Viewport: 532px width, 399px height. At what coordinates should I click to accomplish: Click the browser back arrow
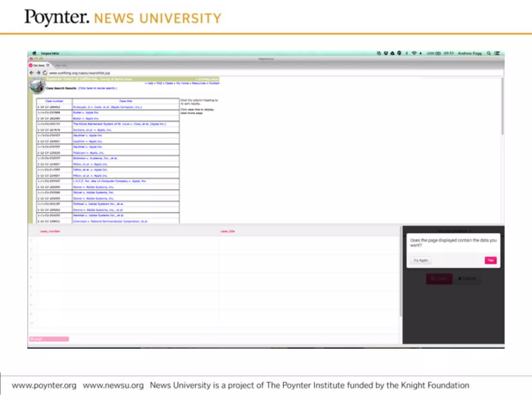click(x=31, y=73)
